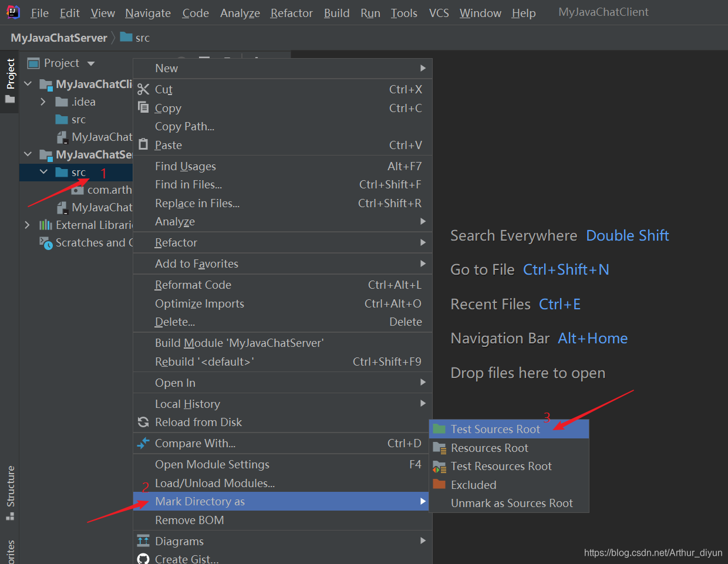Select Copy Path... option
Image resolution: width=728 pixels, height=564 pixels.
282,126
